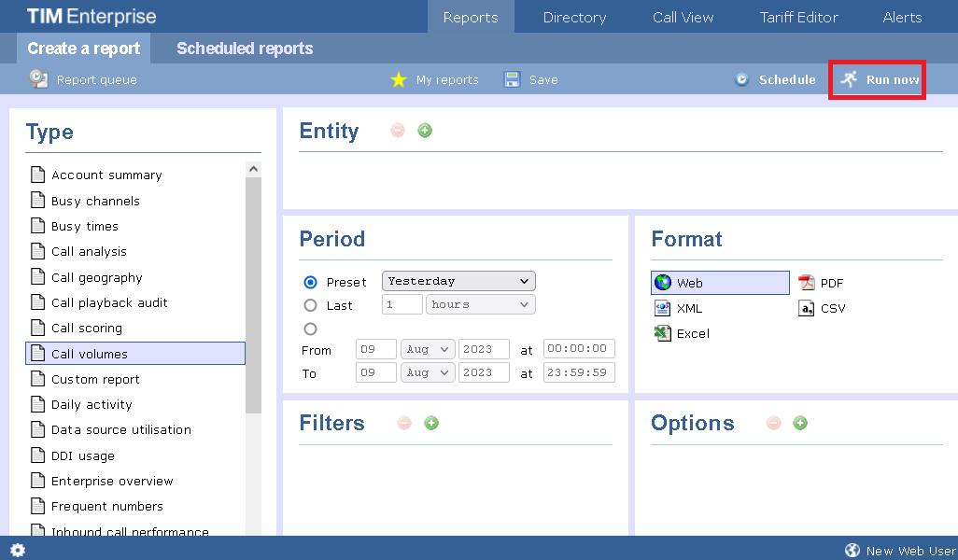The width and height of the screenshot is (958, 560).
Task: Select the custom date range radio button
Action: 311,329
